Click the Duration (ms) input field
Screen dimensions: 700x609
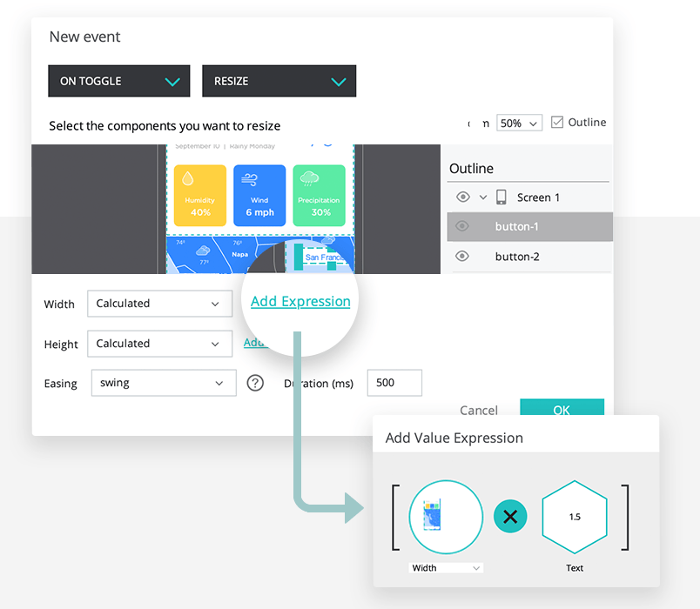394,383
